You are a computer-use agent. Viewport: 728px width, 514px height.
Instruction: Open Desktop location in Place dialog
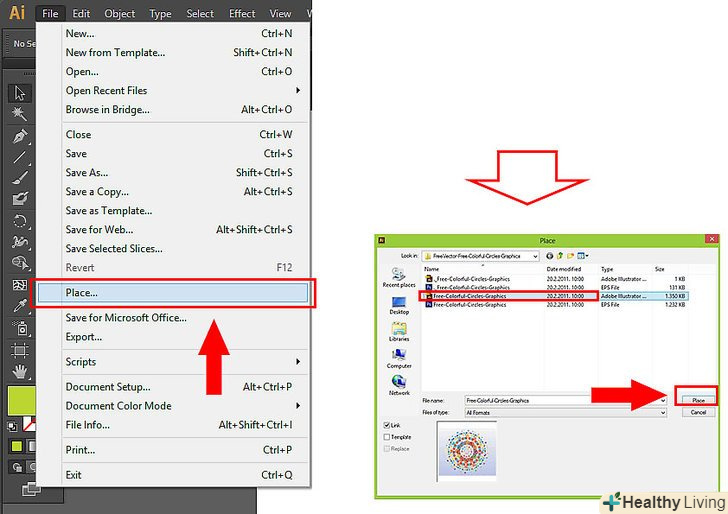pos(399,306)
